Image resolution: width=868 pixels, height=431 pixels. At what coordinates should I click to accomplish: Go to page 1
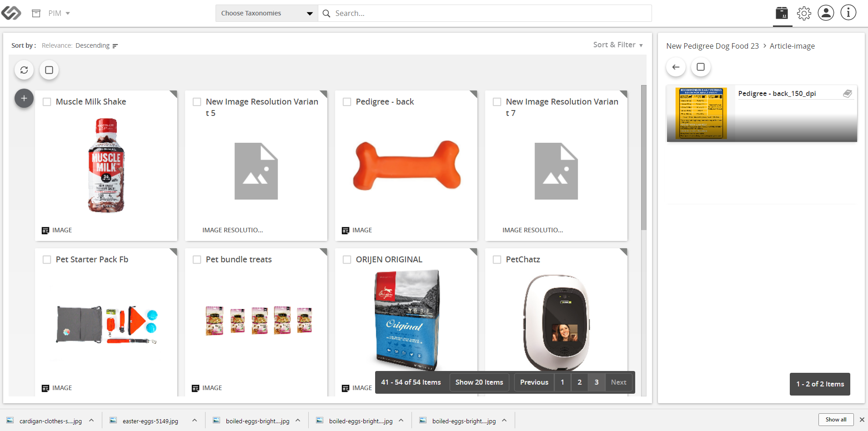(x=562, y=382)
